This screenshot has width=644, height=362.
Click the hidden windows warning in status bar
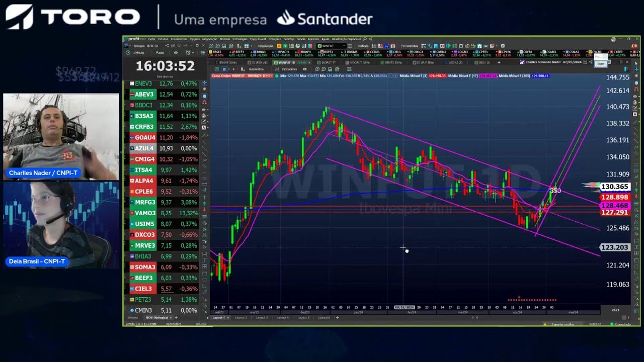(x=558, y=324)
